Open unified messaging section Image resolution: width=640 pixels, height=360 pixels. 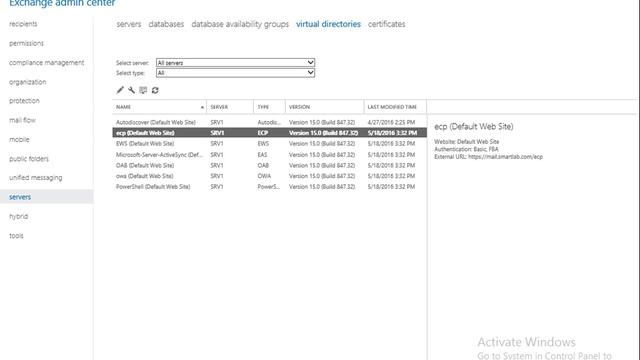pos(36,178)
